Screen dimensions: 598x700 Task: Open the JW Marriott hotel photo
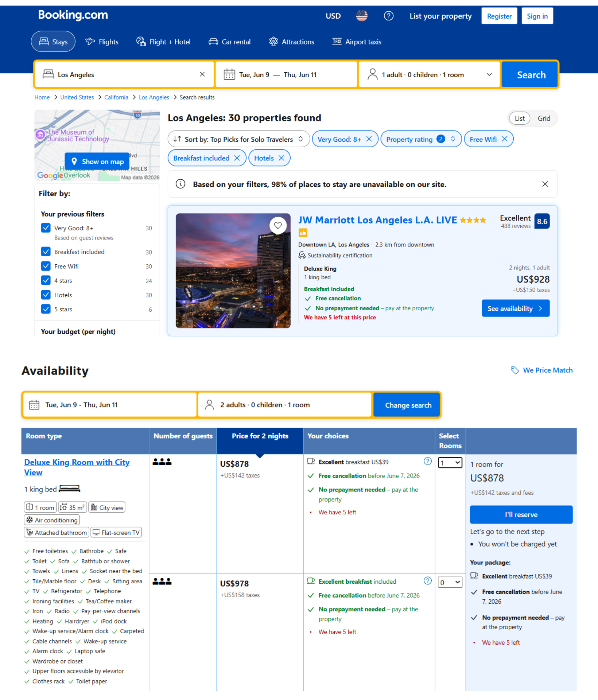coord(233,271)
